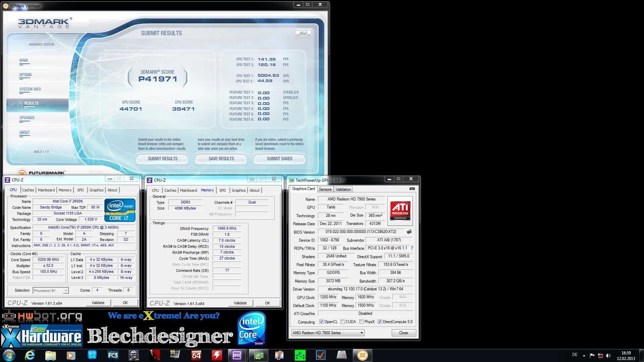Open ABOUT in 3DMark sidebar

point(24,132)
